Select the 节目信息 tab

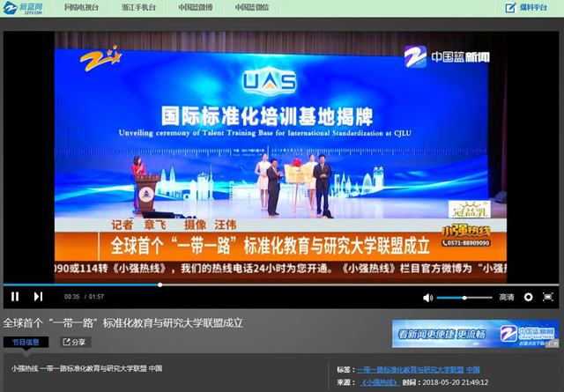coord(26,342)
